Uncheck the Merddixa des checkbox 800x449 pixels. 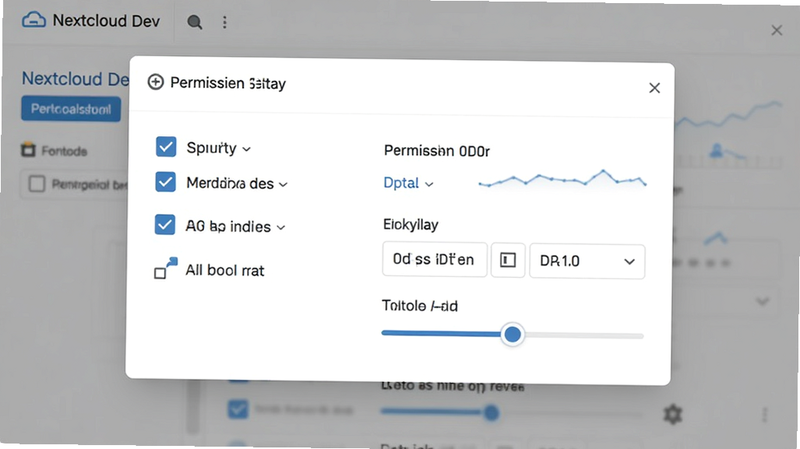point(165,182)
